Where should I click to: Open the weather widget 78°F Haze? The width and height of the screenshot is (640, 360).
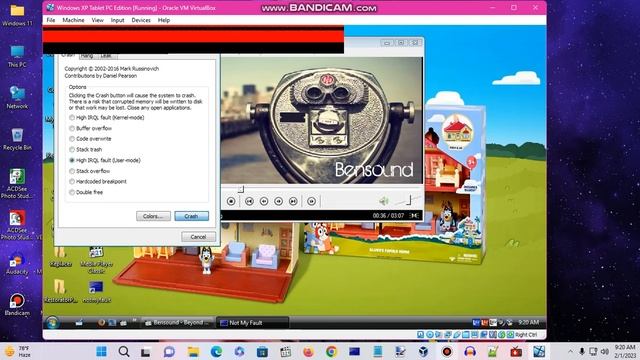tap(18, 351)
